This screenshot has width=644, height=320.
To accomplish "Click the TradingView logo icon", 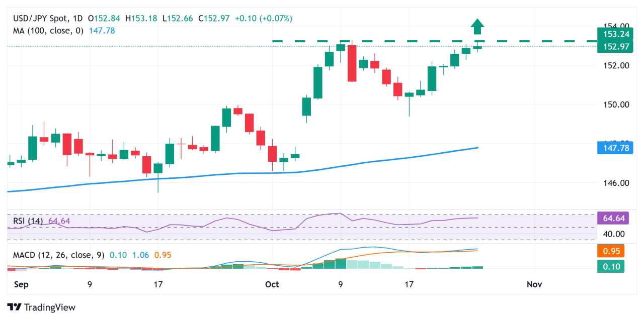I will 15,307.
